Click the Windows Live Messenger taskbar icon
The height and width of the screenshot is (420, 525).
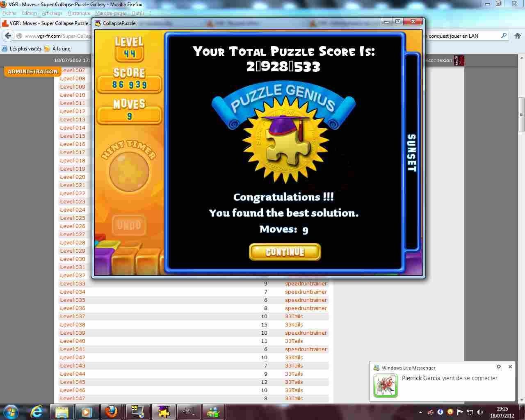coord(213,411)
